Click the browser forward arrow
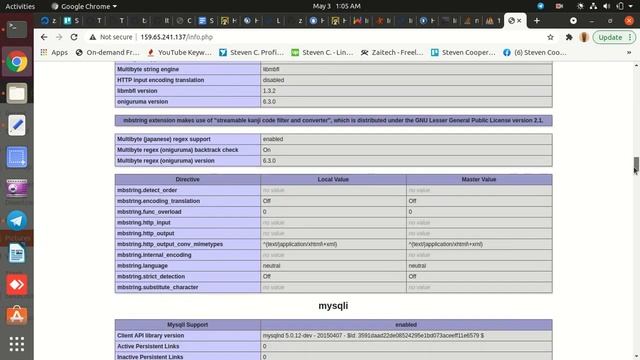640x360 pixels. point(59,37)
